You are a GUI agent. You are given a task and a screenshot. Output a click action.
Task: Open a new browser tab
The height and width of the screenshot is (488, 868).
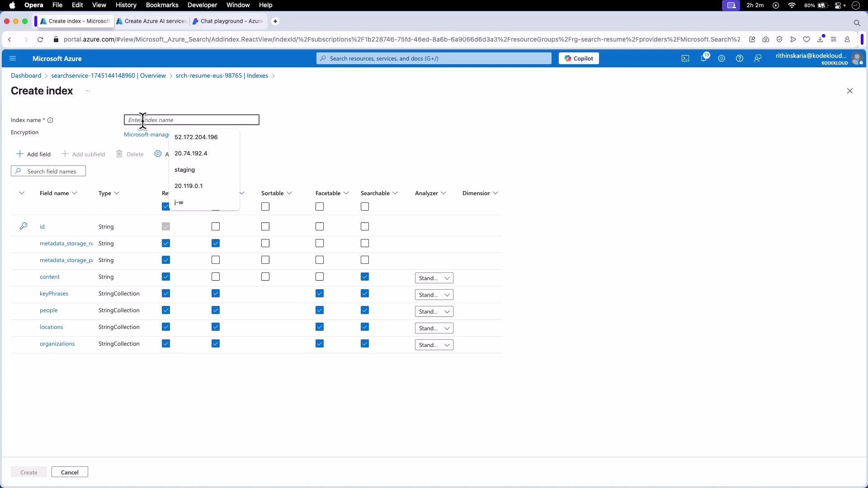[x=275, y=21]
